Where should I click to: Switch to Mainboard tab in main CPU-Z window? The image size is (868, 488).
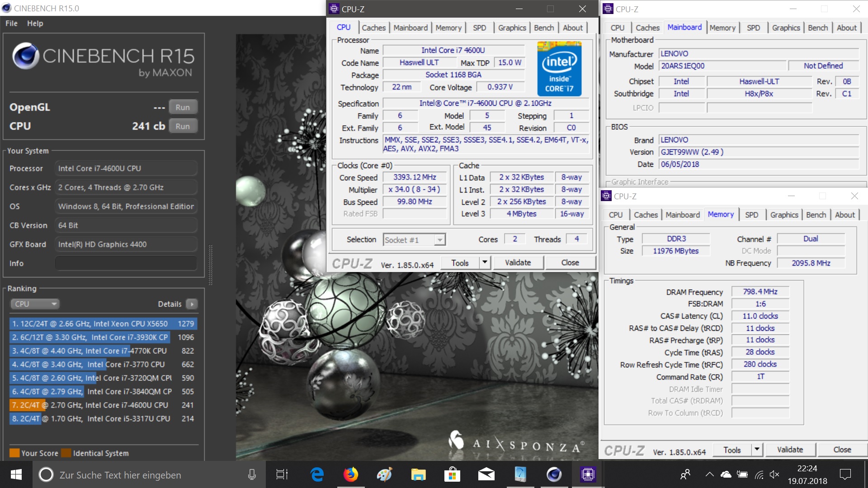pyautogui.click(x=410, y=28)
